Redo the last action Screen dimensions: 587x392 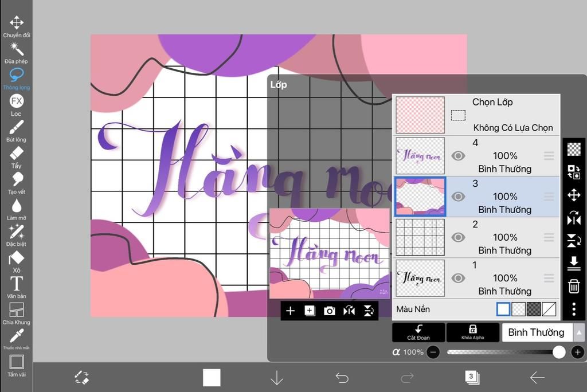coord(407,378)
